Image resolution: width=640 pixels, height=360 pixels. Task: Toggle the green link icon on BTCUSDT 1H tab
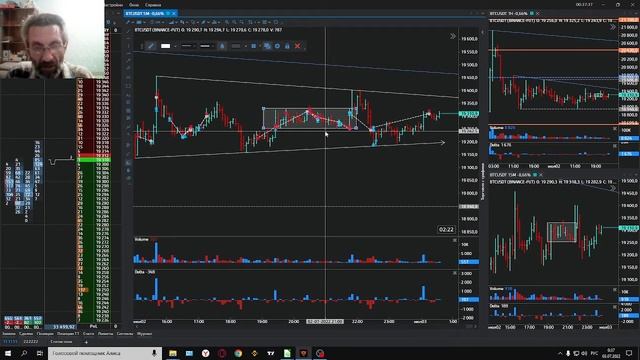(x=532, y=13)
